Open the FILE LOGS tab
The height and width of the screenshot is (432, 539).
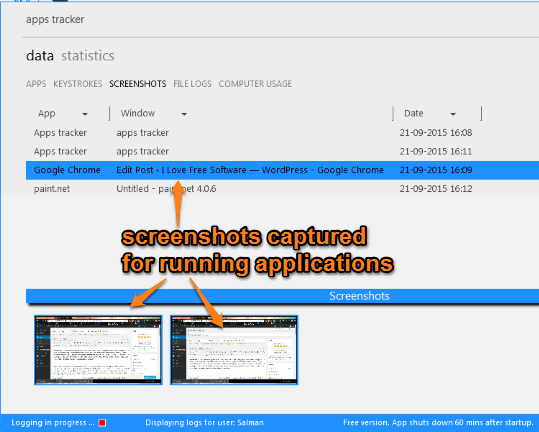(x=192, y=84)
